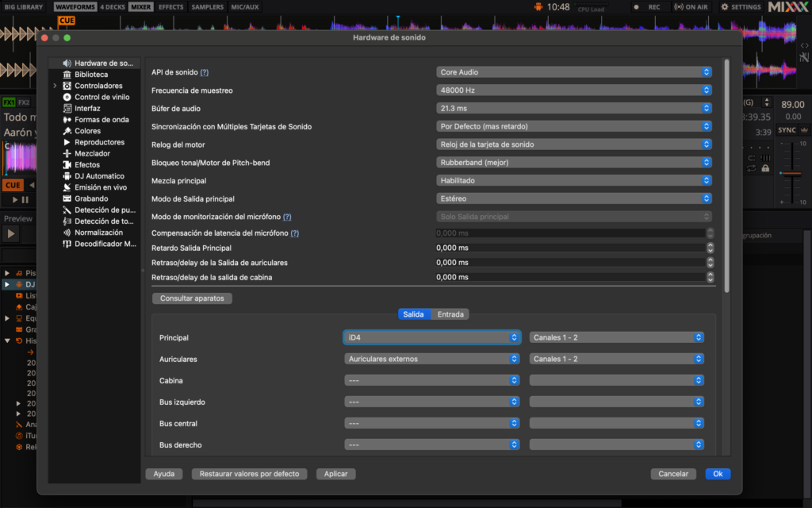
Task: Open the Interfaz preferences icon
Action: click(67, 108)
